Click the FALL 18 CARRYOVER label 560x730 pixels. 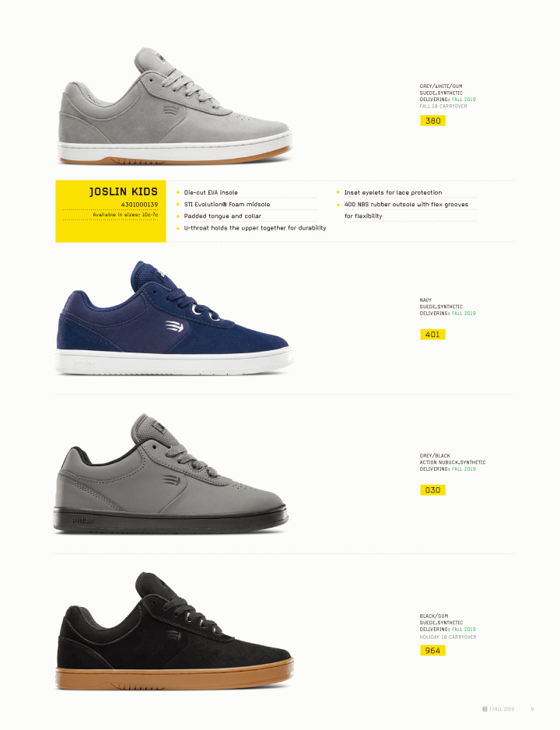pos(443,106)
